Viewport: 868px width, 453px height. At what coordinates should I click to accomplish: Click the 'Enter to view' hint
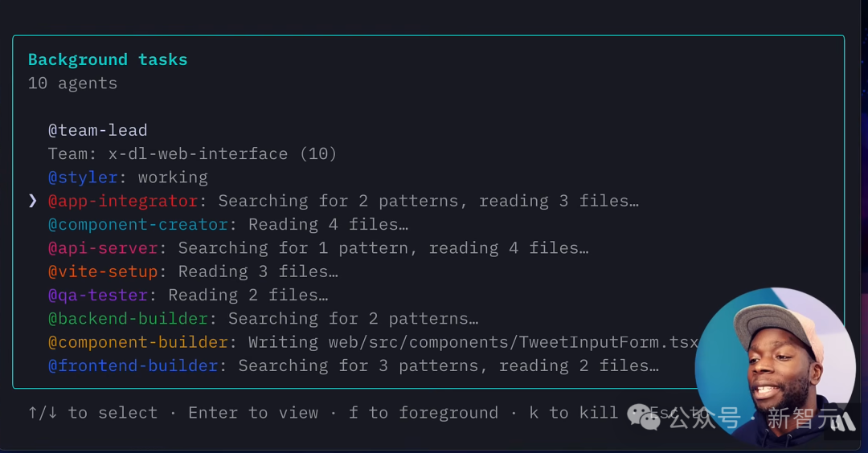[x=253, y=413]
